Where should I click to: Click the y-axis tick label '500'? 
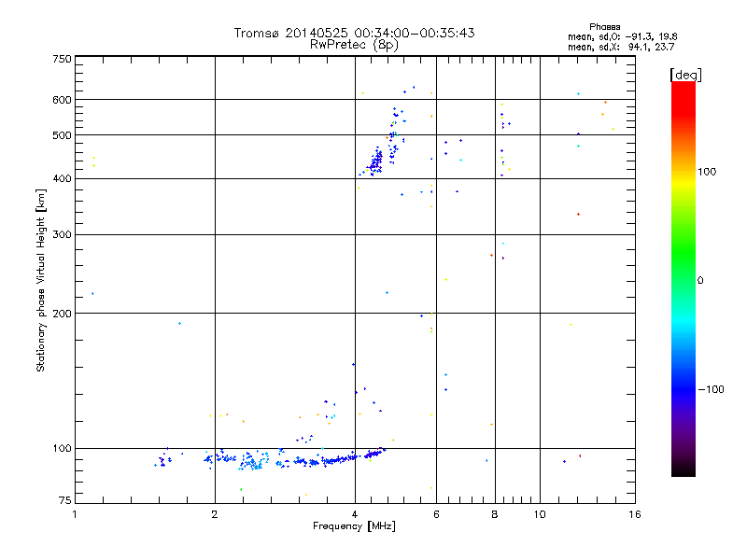[x=62, y=135]
